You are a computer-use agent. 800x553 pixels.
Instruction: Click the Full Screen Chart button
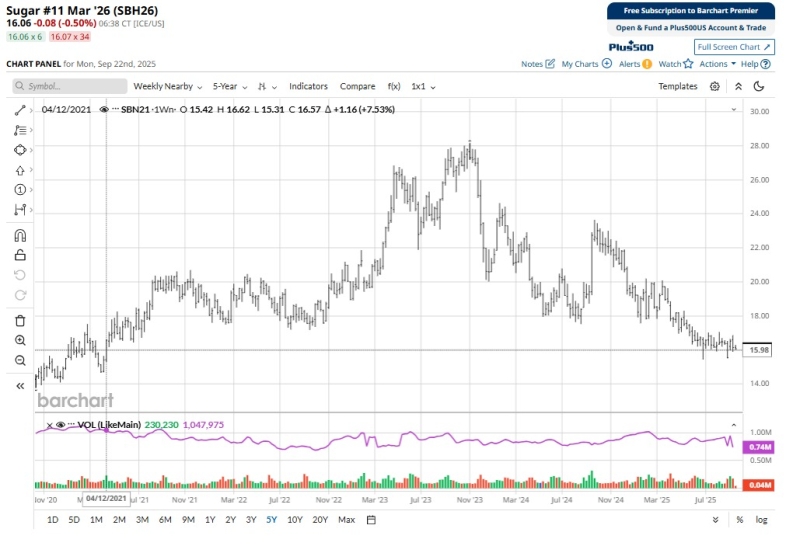pyautogui.click(x=735, y=47)
